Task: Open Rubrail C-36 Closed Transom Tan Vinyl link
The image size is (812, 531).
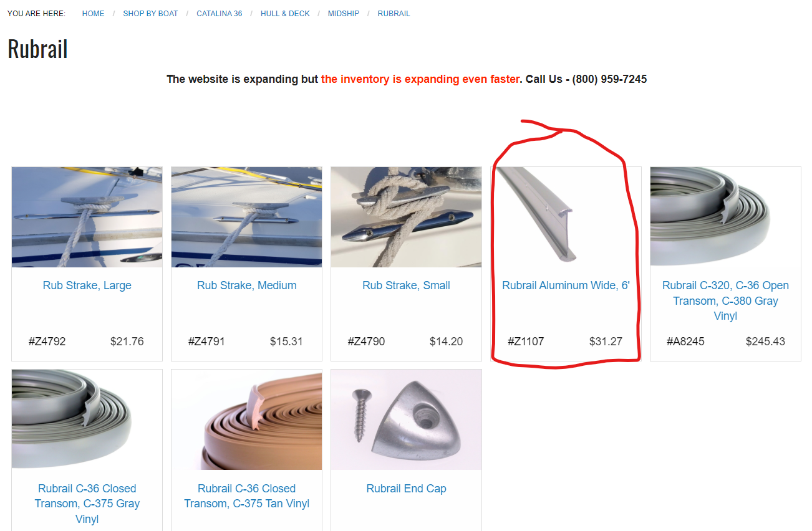Action: click(247, 496)
